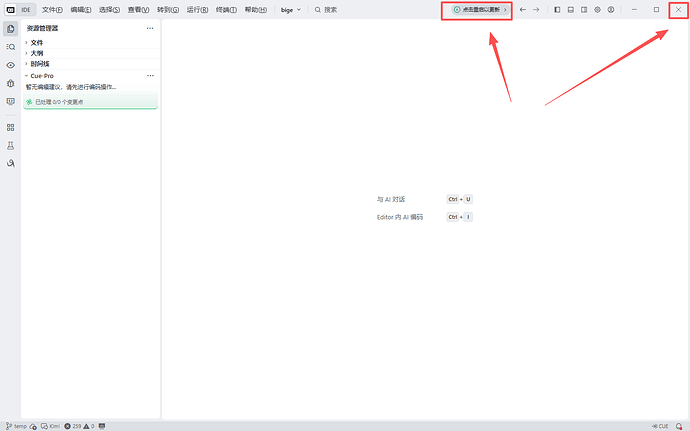
Task: Open the bige project dropdown
Action: 291,10
